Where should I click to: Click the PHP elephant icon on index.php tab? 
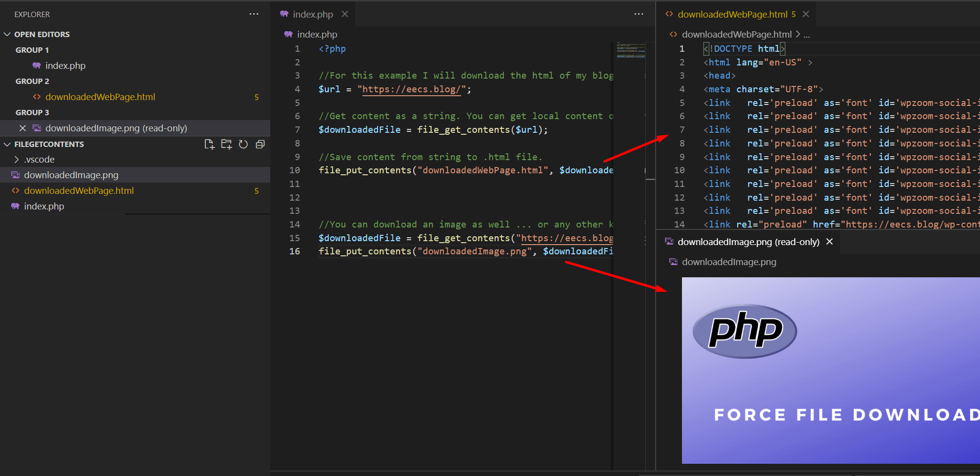coord(284,14)
